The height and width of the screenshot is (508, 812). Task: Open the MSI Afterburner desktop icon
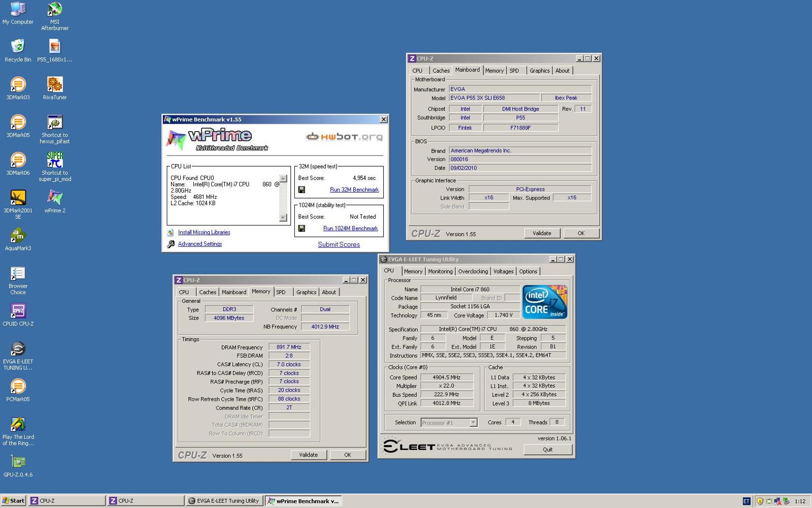[55, 16]
